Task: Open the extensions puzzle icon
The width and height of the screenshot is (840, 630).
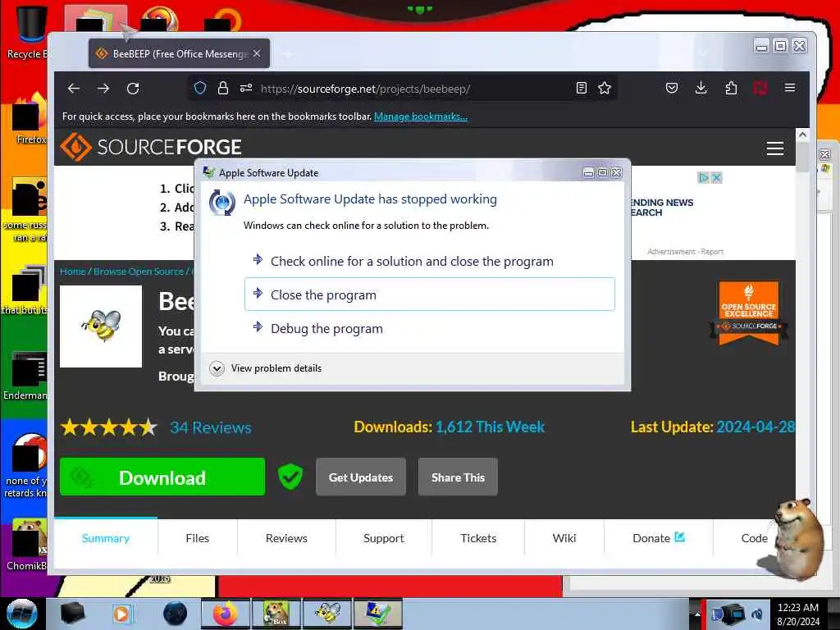Action: pos(731,88)
